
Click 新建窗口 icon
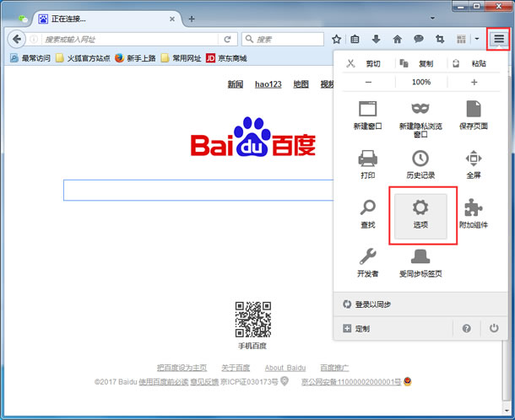click(x=367, y=109)
